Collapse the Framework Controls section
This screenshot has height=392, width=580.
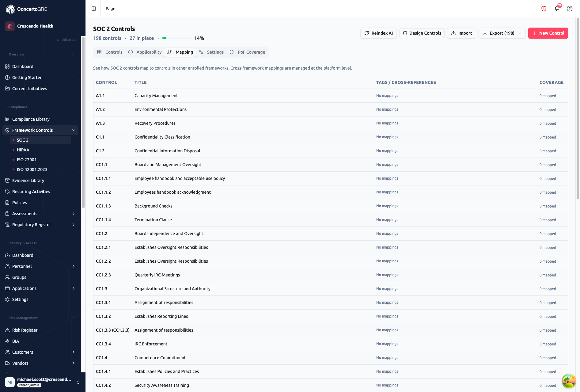coord(74,130)
